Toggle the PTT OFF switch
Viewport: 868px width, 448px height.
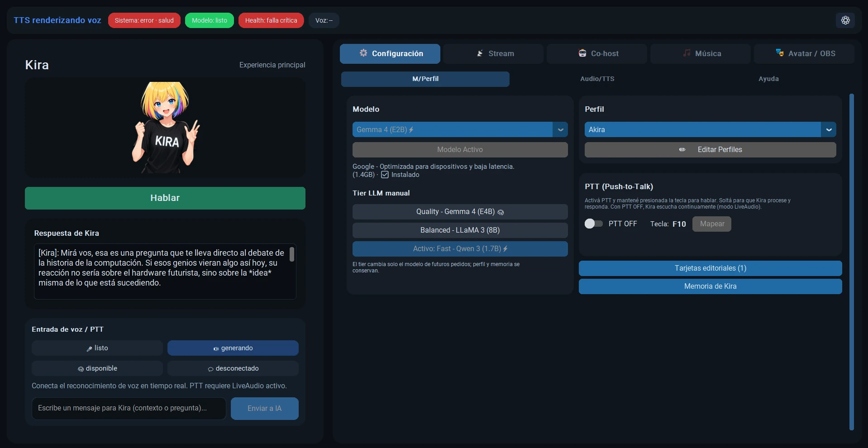593,224
